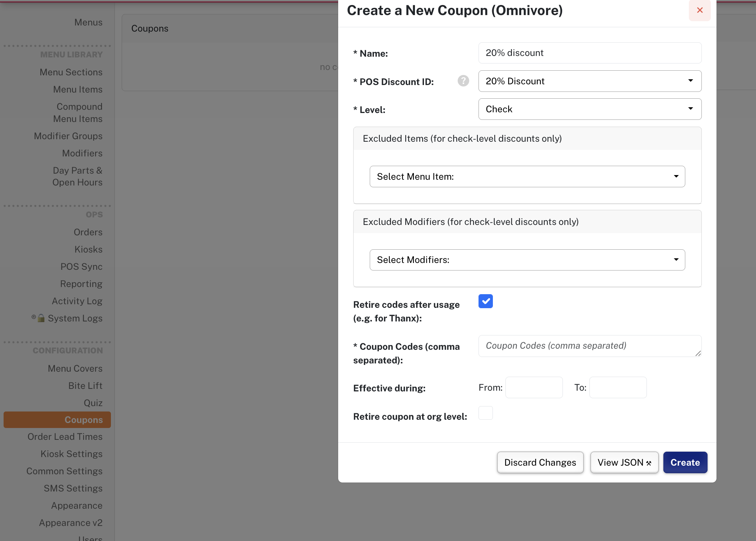
Task: Open Appearance settings
Action: pos(77,505)
